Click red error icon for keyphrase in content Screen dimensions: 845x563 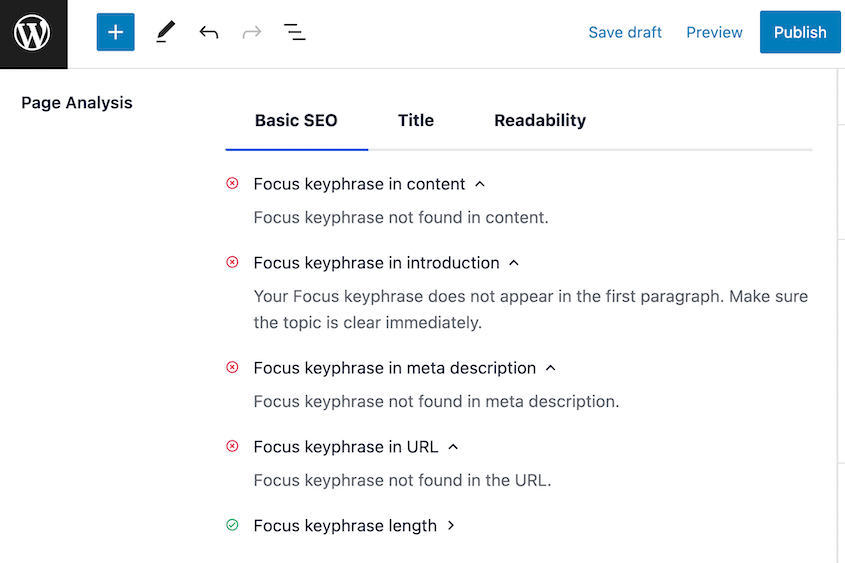pos(232,184)
